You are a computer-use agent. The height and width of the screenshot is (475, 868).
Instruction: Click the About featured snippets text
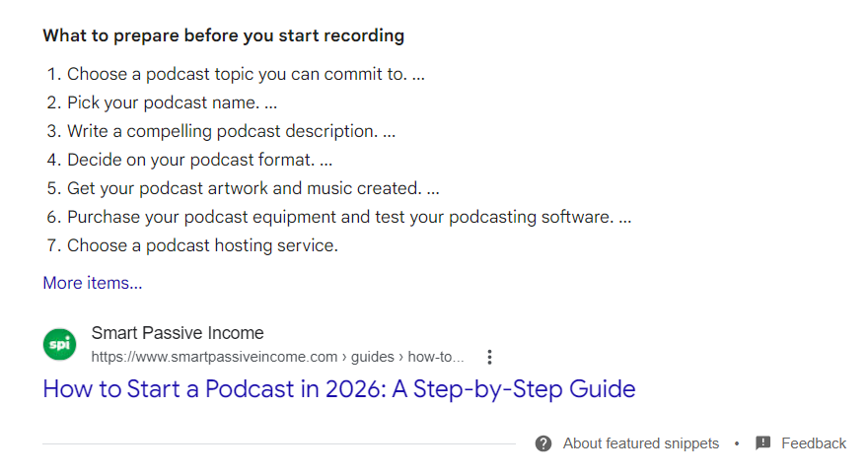pyautogui.click(x=641, y=443)
